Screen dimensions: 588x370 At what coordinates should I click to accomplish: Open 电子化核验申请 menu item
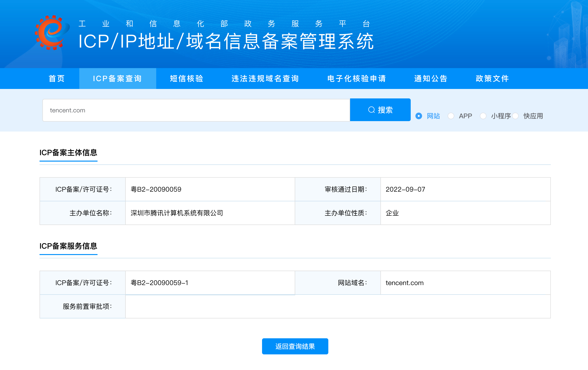point(356,79)
